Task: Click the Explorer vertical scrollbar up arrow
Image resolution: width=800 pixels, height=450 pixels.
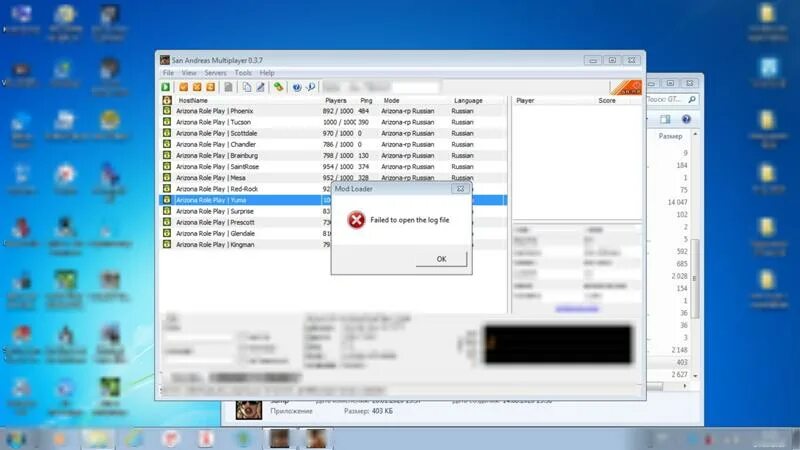Action: click(695, 134)
